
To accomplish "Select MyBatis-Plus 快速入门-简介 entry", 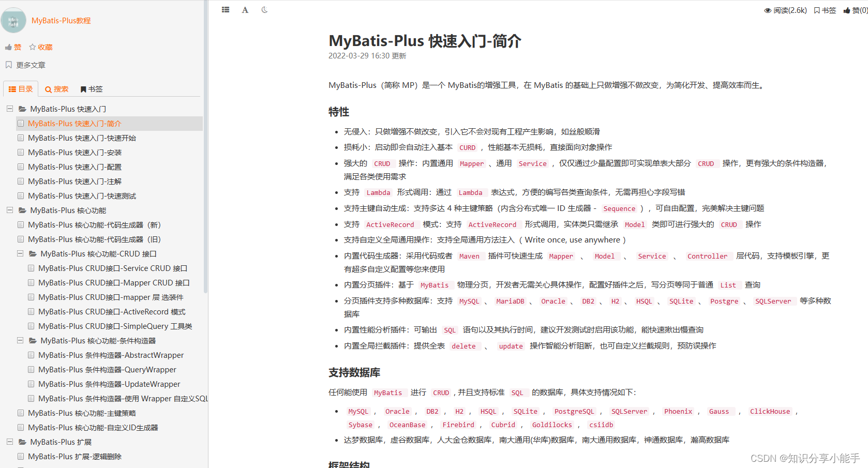I will click(x=109, y=124).
